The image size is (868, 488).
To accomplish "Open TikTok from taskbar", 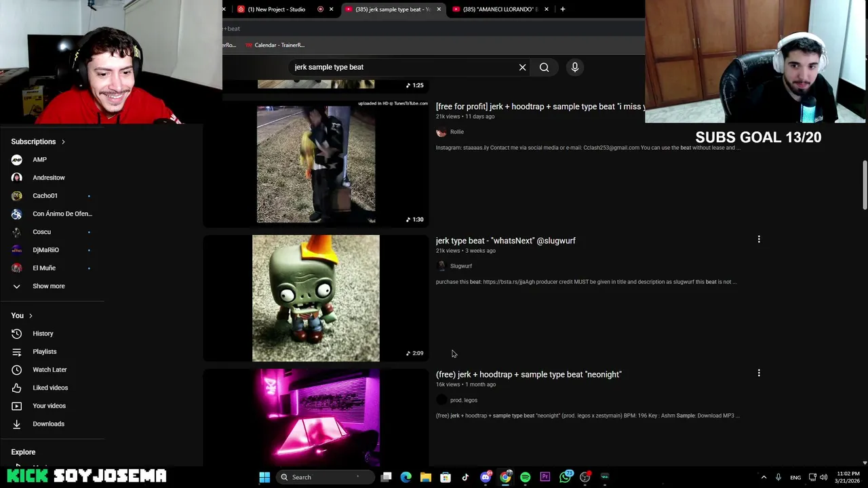I will (x=465, y=477).
